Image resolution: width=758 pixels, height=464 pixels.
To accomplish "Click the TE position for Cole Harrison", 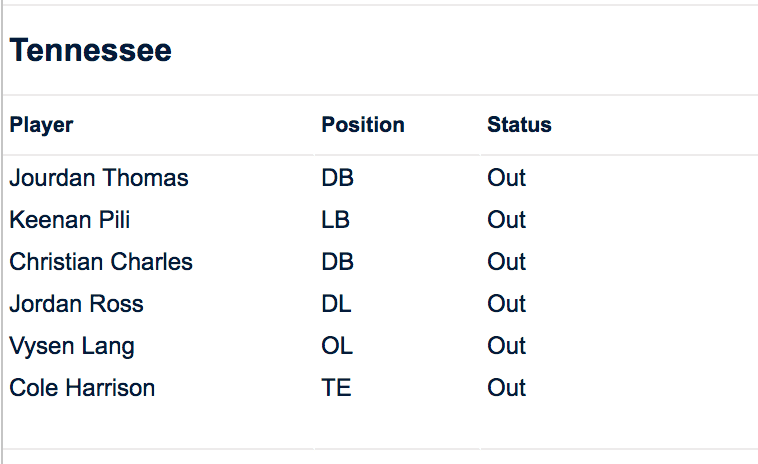I will (336, 388).
